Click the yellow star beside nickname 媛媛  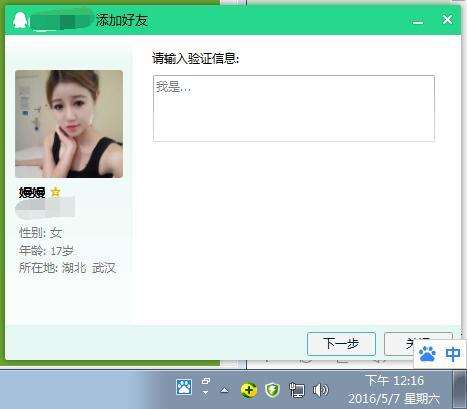[56, 192]
